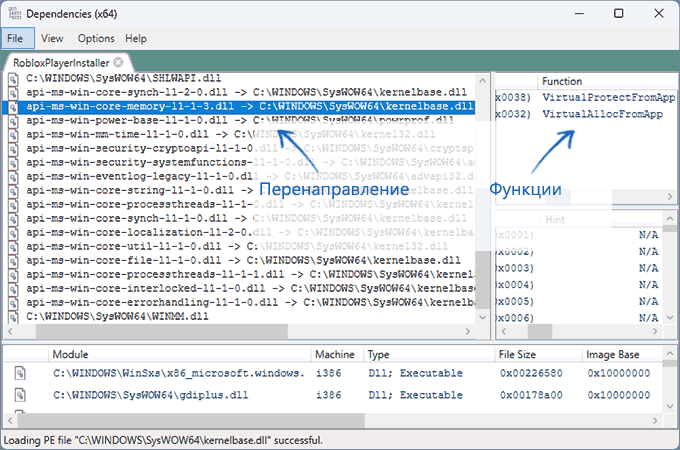Click tree view horizontal scrollbar left arrow
The width and height of the screenshot is (680, 450).
[x=10, y=332]
